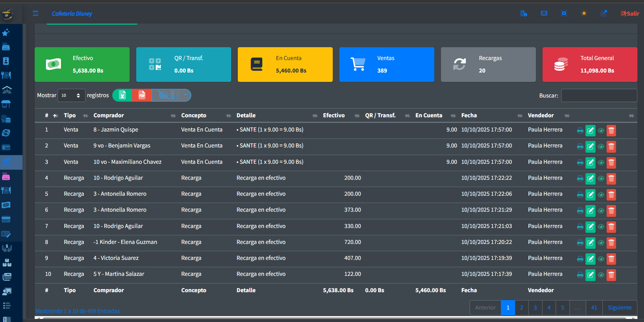Focus the Buscar search field

[x=599, y=95]
